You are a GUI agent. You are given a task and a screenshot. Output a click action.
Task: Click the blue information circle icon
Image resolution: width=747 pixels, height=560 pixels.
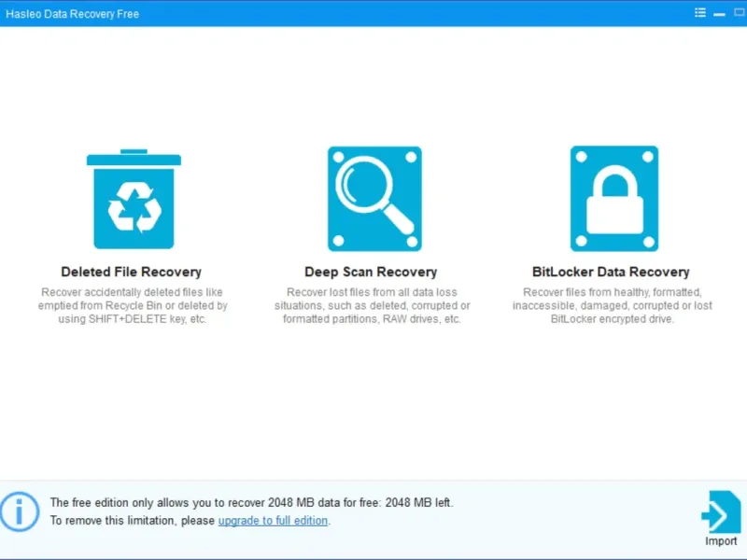click(x=20, y=511)
